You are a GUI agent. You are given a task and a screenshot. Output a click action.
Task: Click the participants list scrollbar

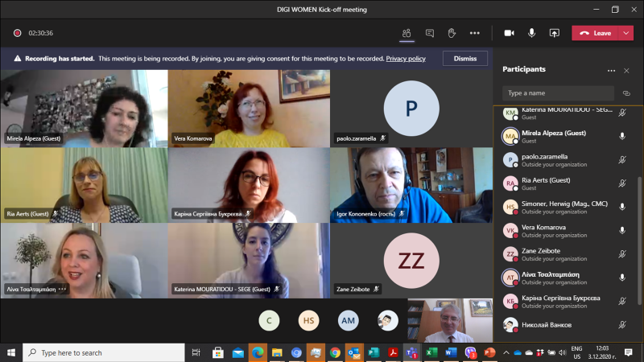639,241
